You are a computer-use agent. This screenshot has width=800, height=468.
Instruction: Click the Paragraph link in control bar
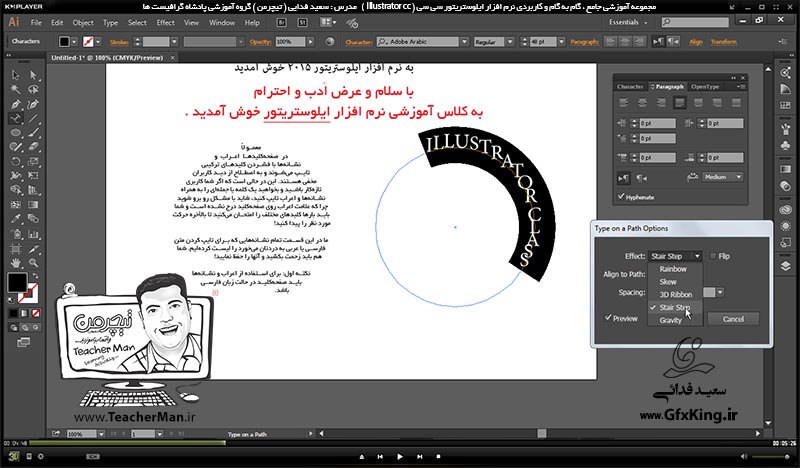[585, 42]
